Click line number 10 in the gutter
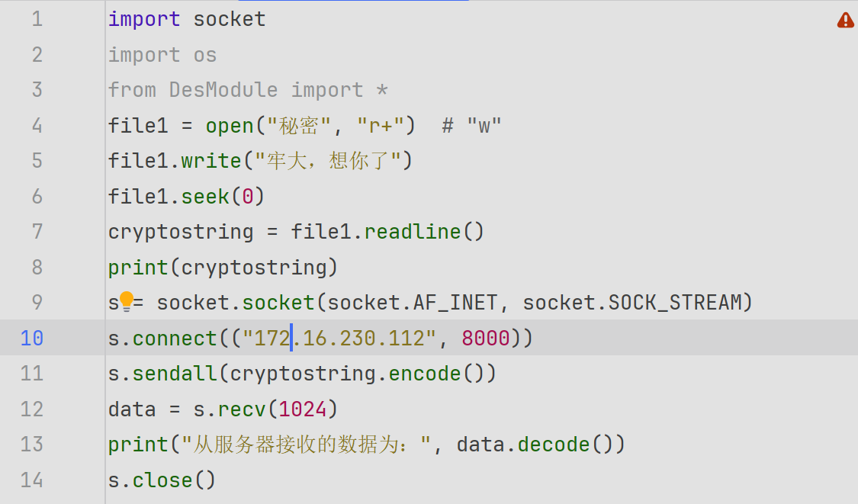This screenshot has height=504, width=858. pos(31,338)
